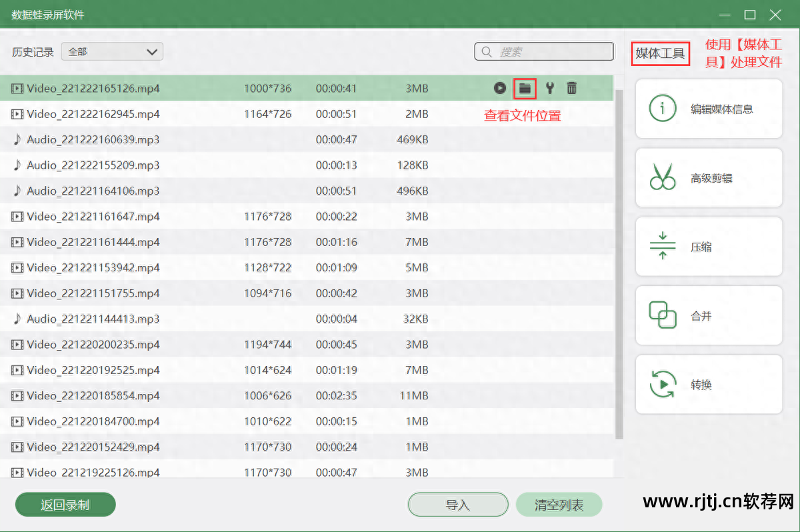Image resolution: width=800 pixels, height=532 pixels.
Task: Click the file list vertical scrollbar
Action: [x=619, y=263]
